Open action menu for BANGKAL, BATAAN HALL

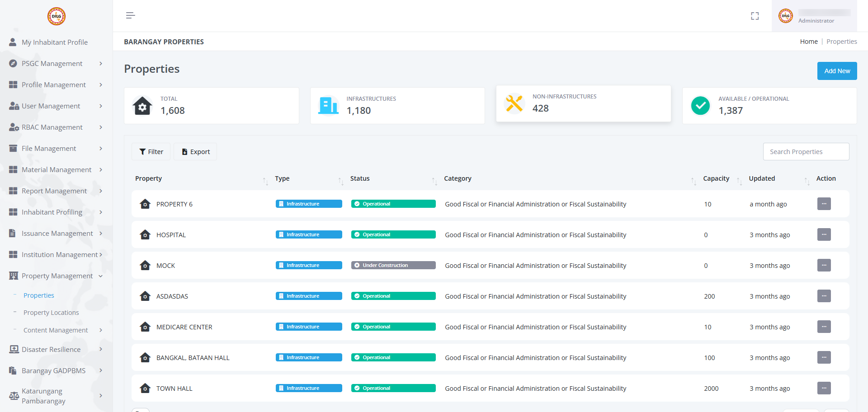(824, 357)
